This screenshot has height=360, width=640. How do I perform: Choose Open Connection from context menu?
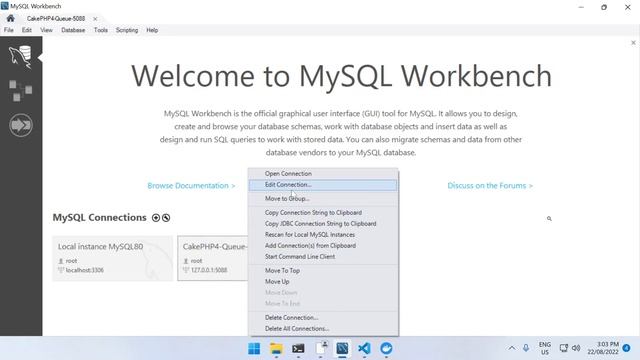[323, 173]
